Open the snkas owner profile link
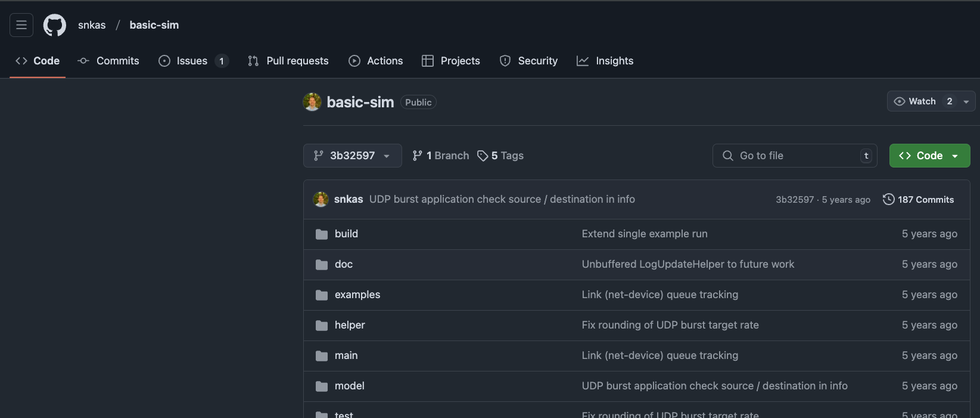 tap(92, 25)
